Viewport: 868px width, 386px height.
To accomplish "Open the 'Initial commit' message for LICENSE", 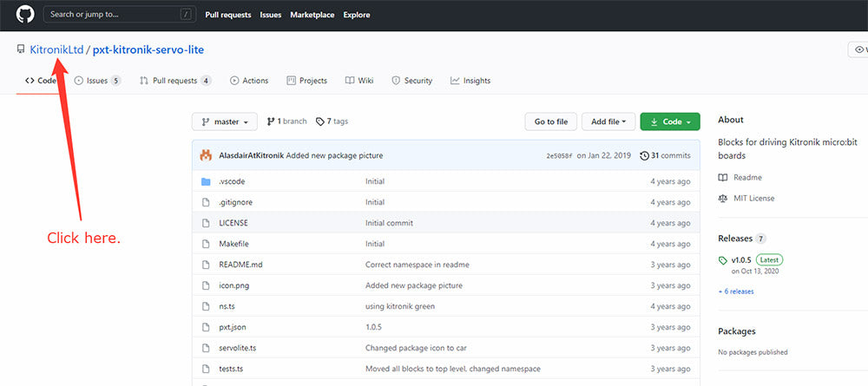I will coord(389,223).
